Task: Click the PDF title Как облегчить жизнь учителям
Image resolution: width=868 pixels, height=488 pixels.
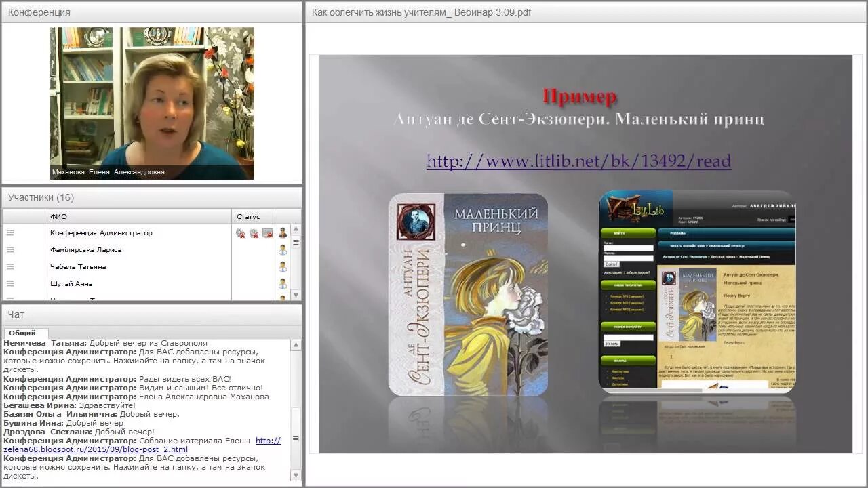Action: tap(421, 12)
